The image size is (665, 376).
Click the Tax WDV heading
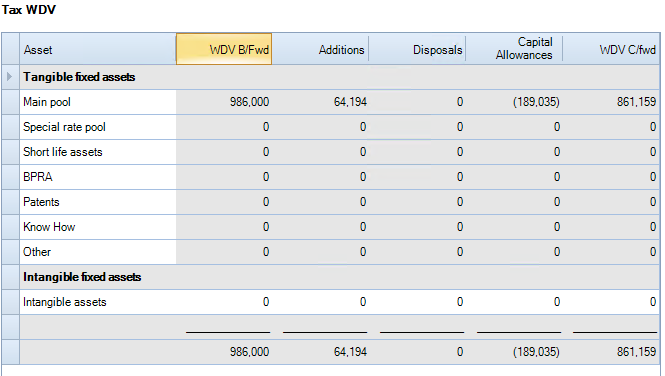[x=28, y=10]
